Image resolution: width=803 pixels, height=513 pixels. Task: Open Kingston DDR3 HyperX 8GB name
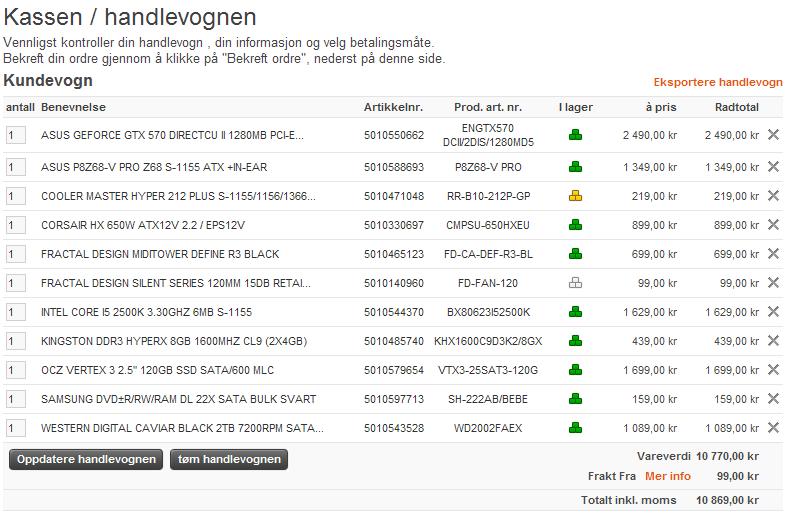tap(174, 341)
